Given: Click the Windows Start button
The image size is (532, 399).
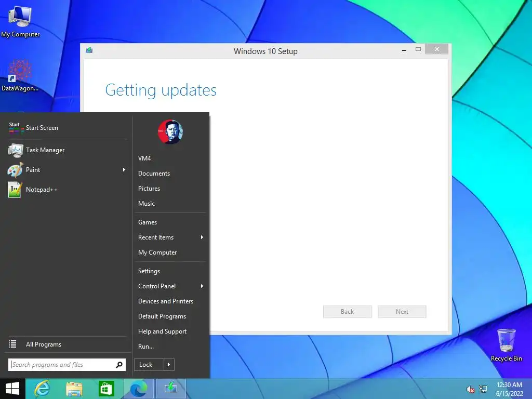Looking at the screenshot, I should click(12, 389).
